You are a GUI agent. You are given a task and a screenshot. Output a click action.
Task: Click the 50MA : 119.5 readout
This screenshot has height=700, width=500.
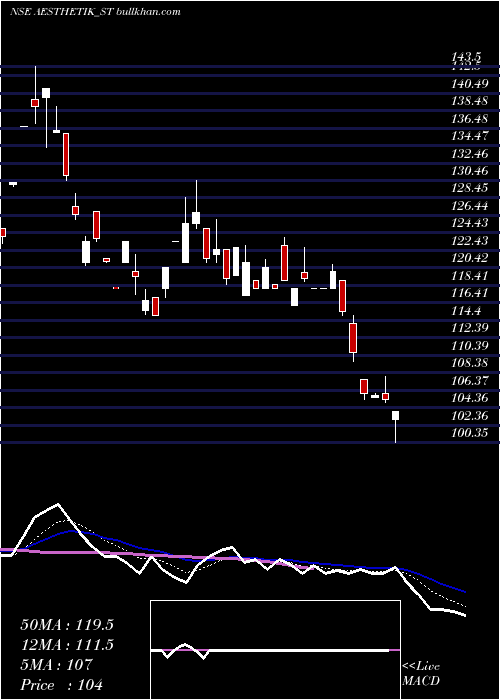pos(67,625)
